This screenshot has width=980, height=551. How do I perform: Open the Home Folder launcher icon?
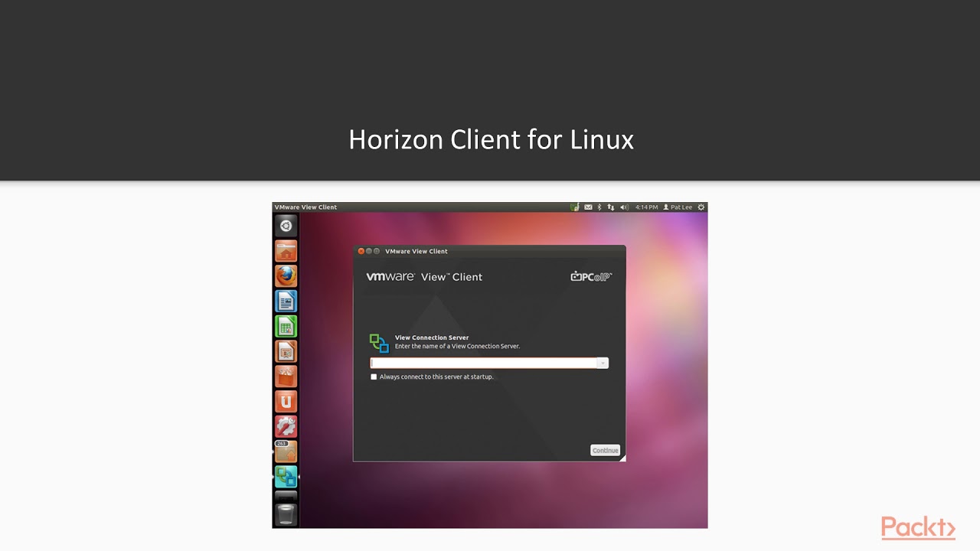tap(286, 251)
